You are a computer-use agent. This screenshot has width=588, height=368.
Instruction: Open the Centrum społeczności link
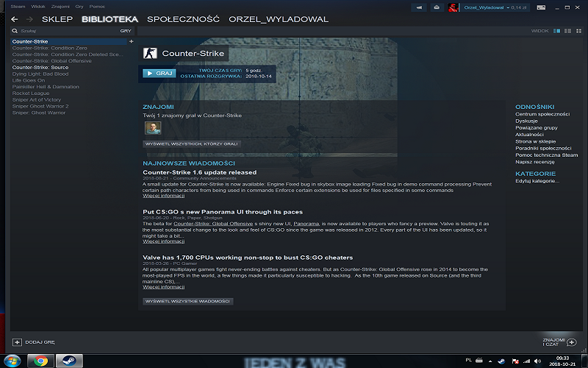(542, 114)
